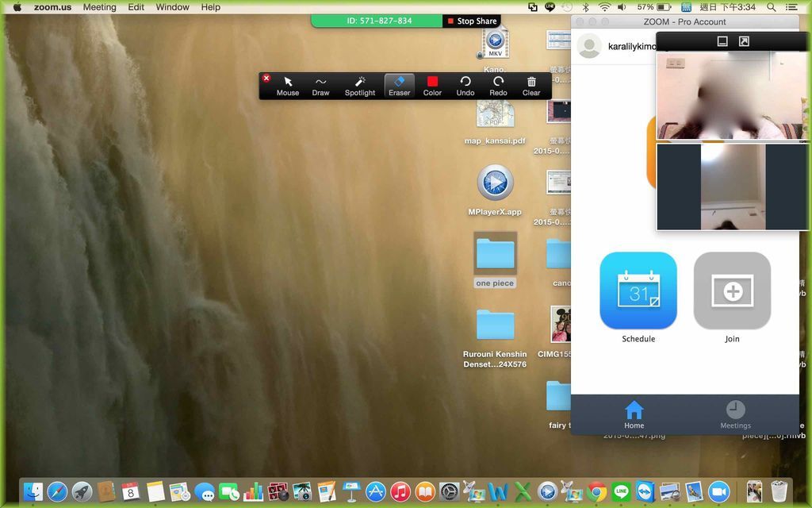Pop out video panel with arrow icon

click(744, 41)
